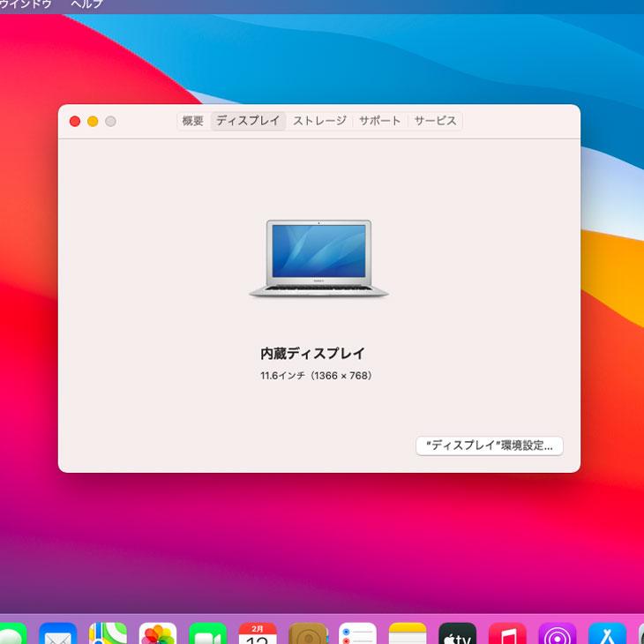Screen dimensions: 644x644
Task: Open the Calendar app in the Dock
Action: [x=258, y=633]
